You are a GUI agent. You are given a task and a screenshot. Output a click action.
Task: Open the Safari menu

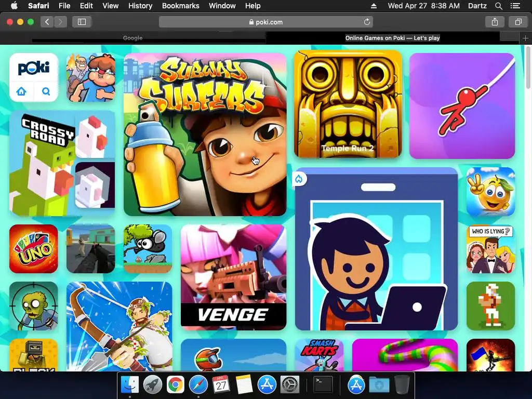tap(38, 6)
